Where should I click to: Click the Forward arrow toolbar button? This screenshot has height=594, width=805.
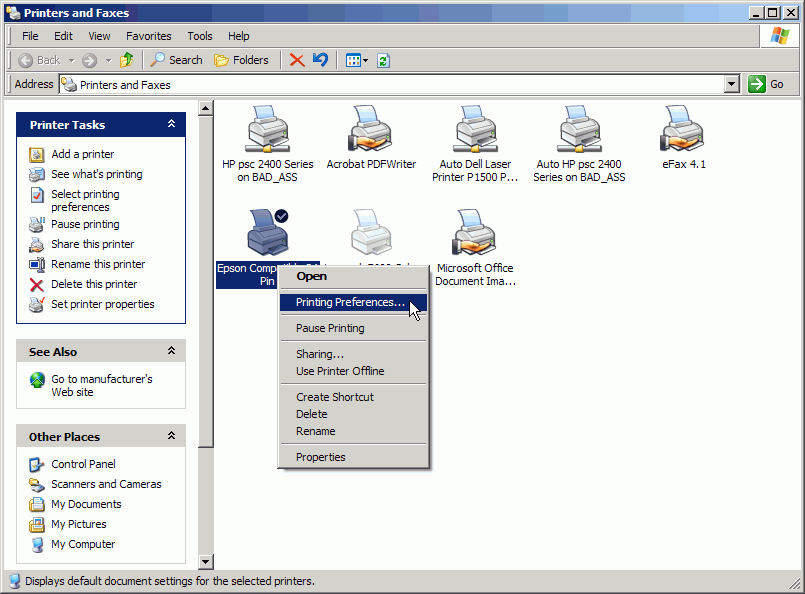pos(89,61)
